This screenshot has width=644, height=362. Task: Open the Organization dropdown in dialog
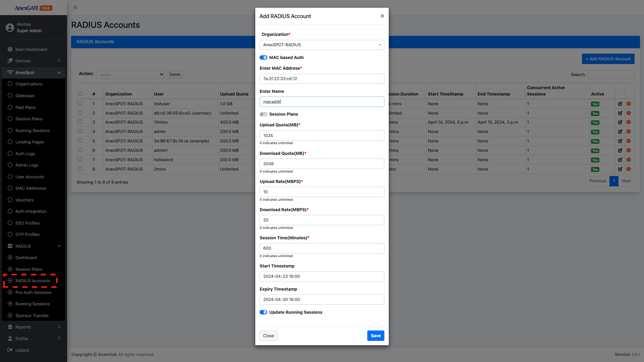322,45
